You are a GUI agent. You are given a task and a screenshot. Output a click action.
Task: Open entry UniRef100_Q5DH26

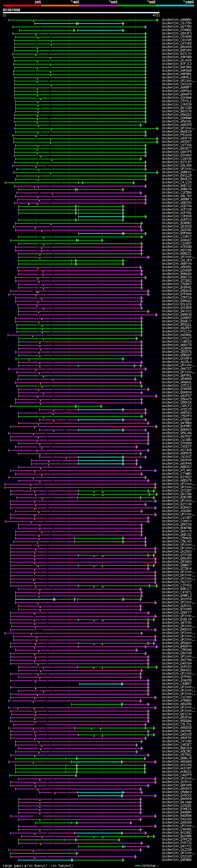176,291
